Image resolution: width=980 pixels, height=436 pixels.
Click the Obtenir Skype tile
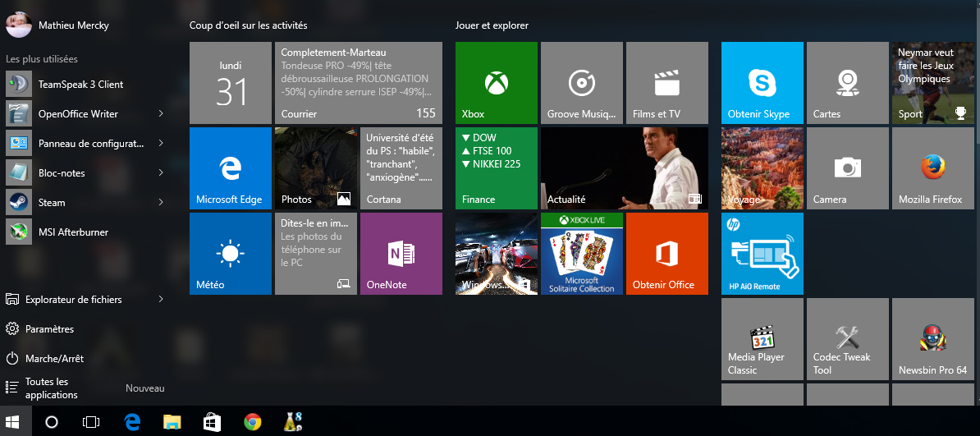[762, 83]
